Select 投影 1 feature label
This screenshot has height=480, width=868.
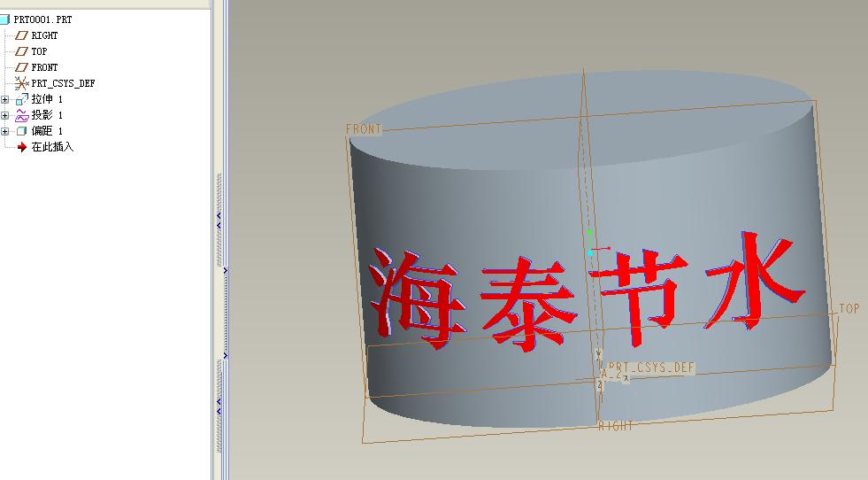(47, 115)
